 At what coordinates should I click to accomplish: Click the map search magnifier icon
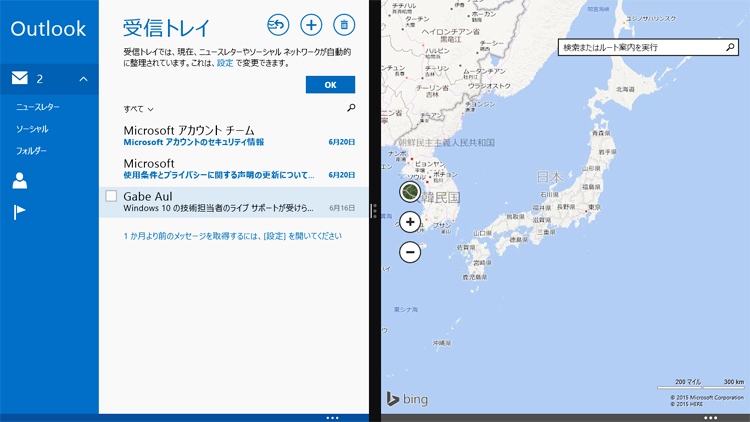730,47
